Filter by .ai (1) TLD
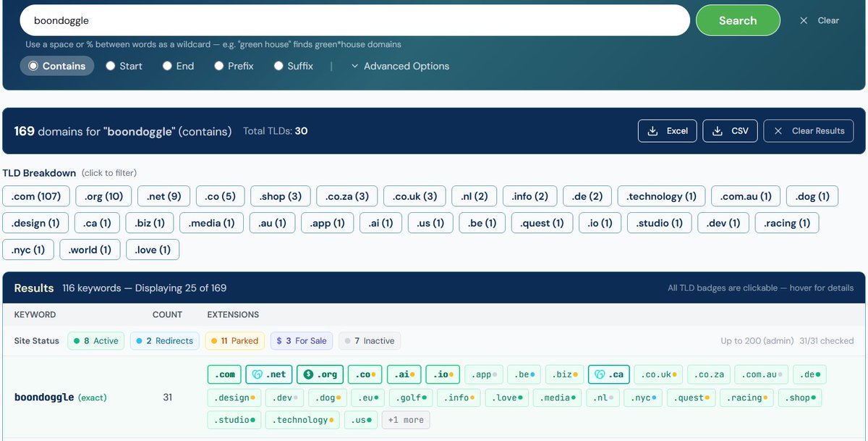The width and height of the screenshot is (868, 441). click(x=380, y=223)
